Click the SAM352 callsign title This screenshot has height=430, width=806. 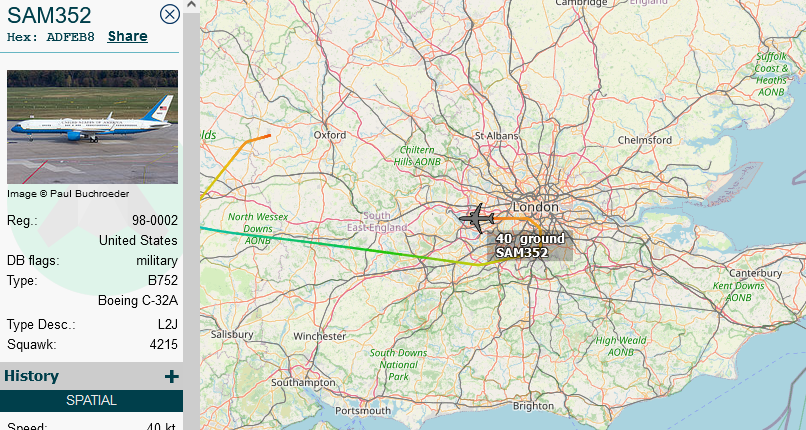coord(49,15)
